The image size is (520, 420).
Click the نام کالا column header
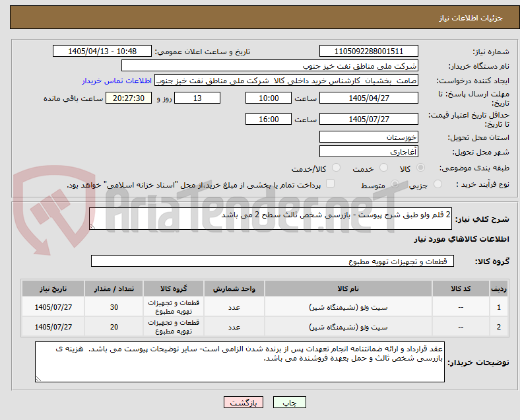pyautogui.click(x=348, y=289)
